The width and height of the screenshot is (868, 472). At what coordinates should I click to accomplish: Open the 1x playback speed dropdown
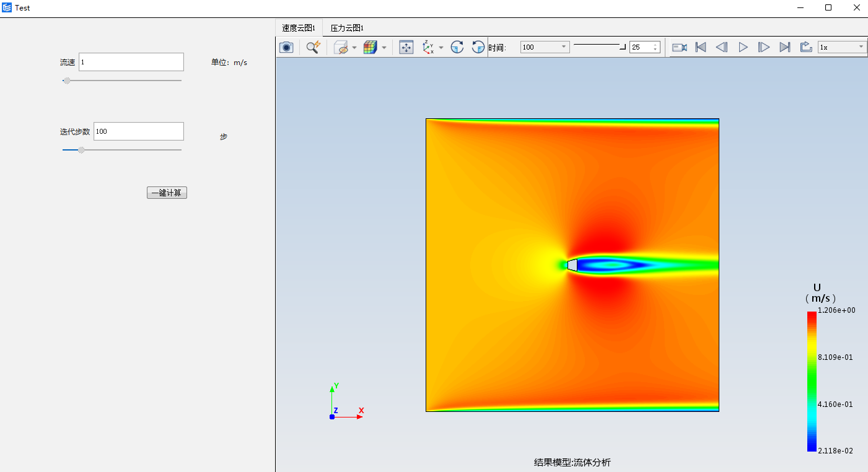click(x=843, y=47)
